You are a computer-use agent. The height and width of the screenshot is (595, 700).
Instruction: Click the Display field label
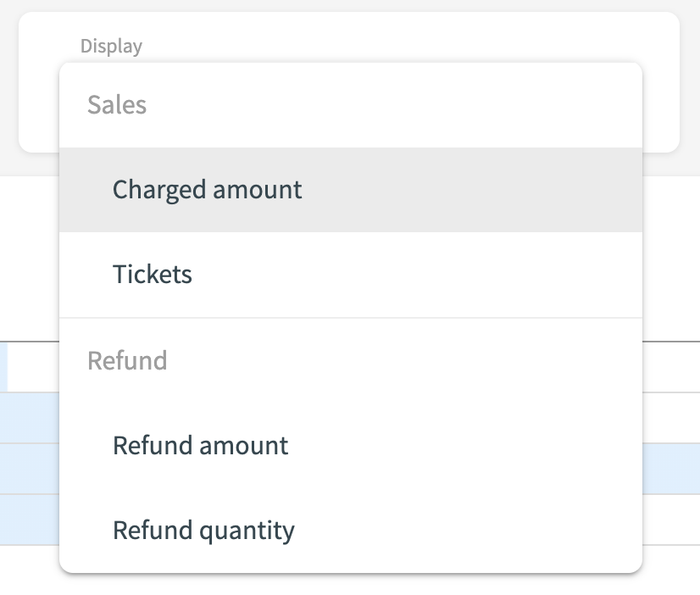111,46
